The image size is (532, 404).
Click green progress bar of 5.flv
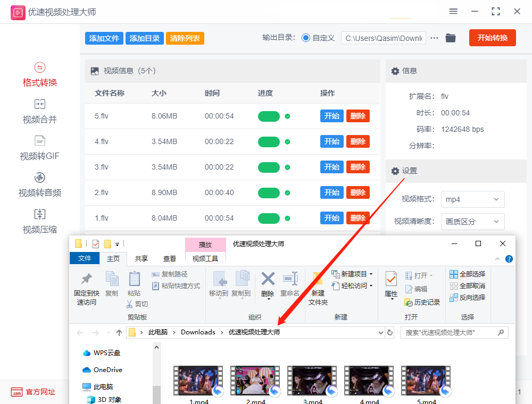coord(269,116)
